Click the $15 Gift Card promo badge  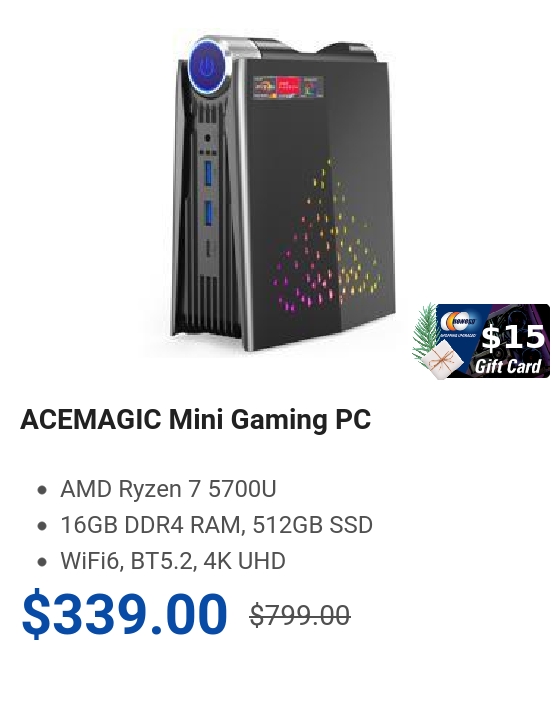(x=481, y=341)
